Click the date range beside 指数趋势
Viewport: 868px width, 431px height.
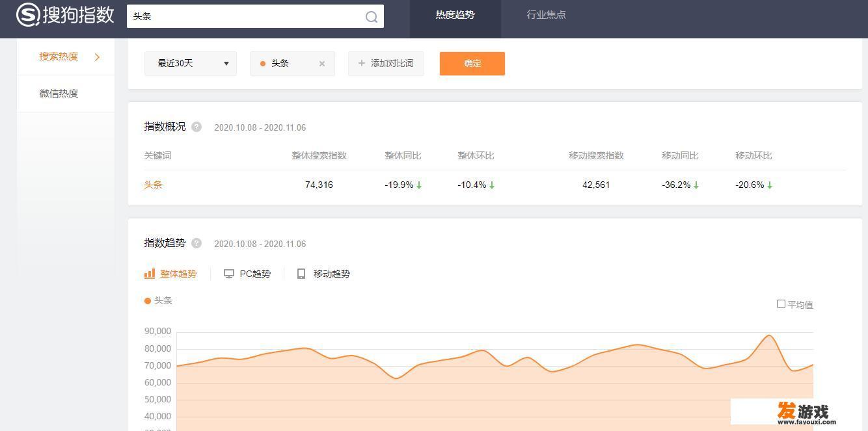click(260, 244)
